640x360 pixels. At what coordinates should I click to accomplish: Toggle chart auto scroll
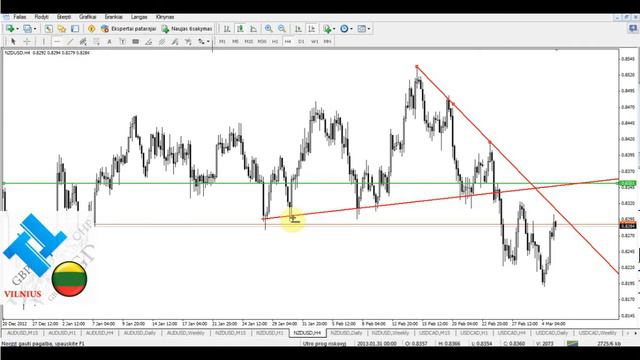point(298,29)
